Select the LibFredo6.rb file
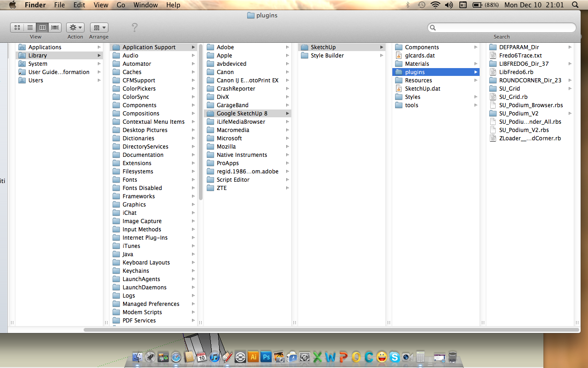 point(516,72)
